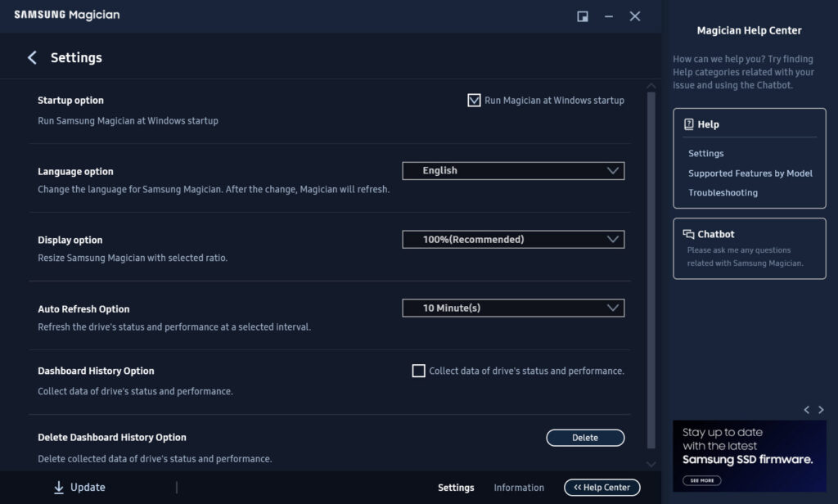Show next banner with right arrow

(x=821, y=410)
